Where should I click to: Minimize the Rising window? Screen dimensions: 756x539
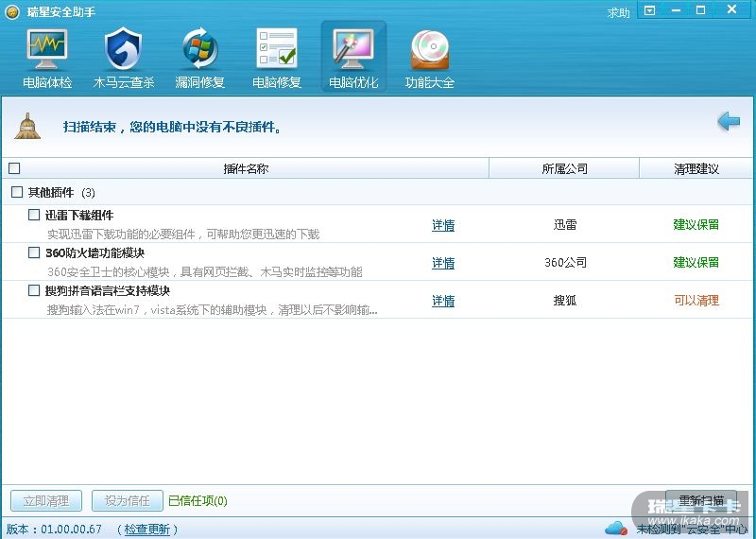click(676, 10)
